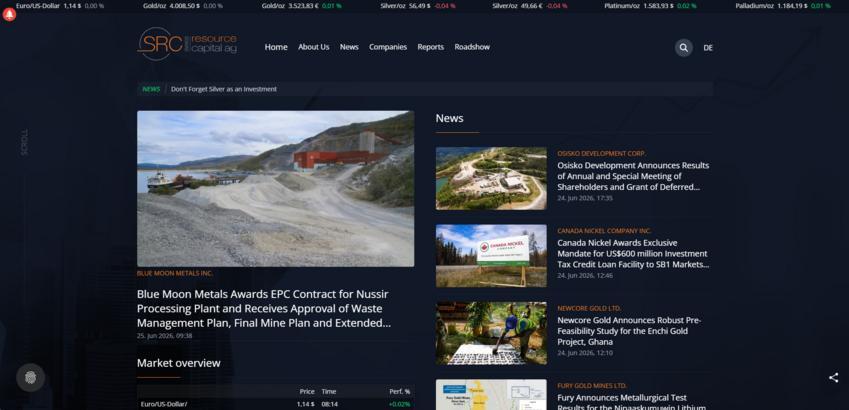Click Palladium/oz 1.184,19 $ ticker quote
Image resolution: width=849 pixels, height=410 pixels.
pyautogui.click(x=783, y=5)
